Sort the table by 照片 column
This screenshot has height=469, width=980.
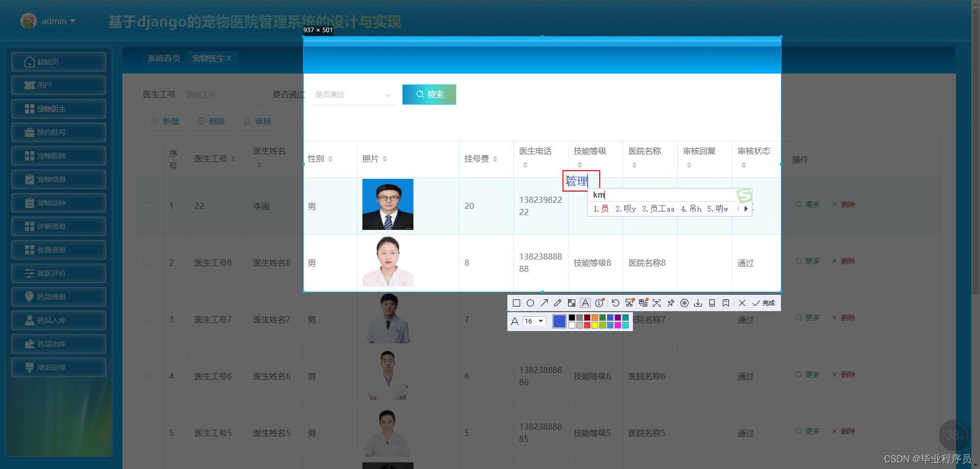click(385, 159)
